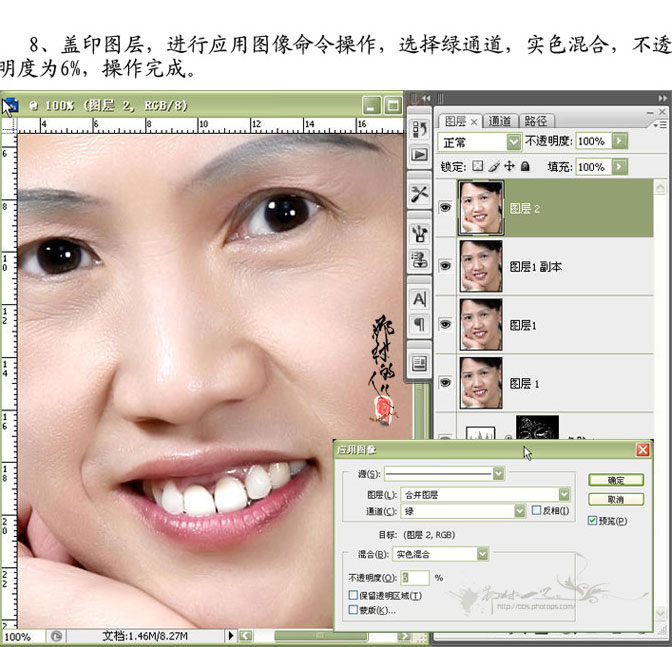Image resolution: width=672 pixels, height=647 pixels.
Task: Click the document window maximize button
Action: pyautogui.click(x=393, y=105)
